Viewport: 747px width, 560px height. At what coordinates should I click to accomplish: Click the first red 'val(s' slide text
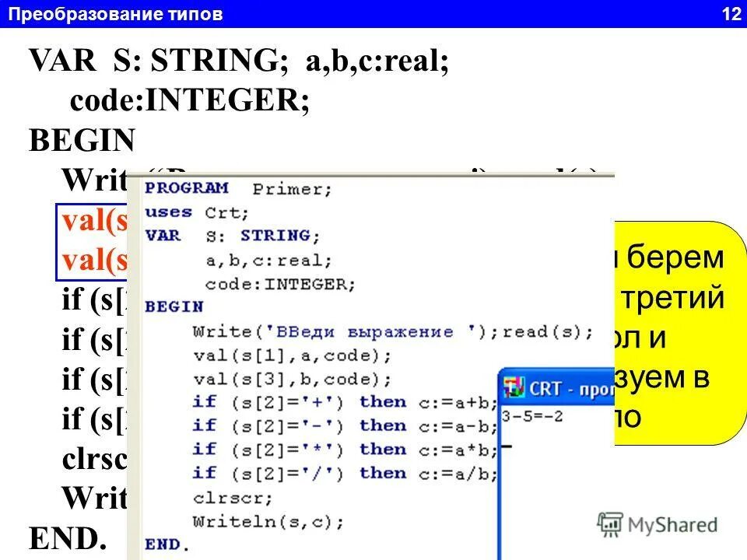[94, 221]
